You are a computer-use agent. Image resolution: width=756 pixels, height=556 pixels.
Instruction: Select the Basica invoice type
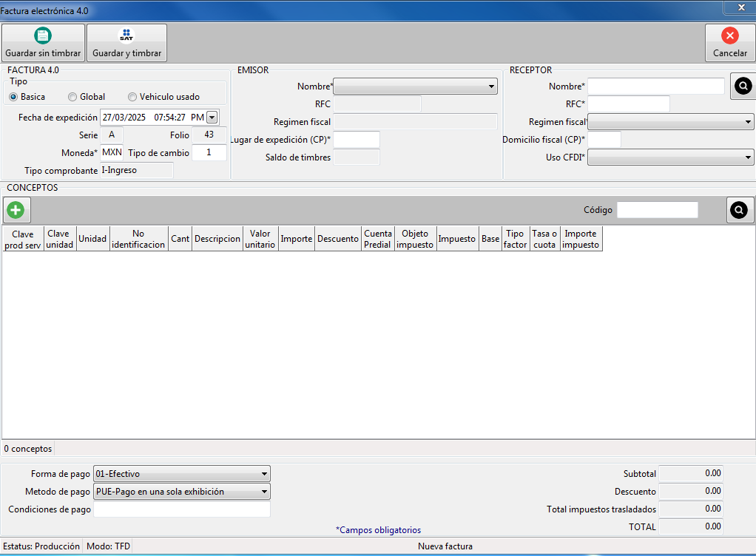13,97
